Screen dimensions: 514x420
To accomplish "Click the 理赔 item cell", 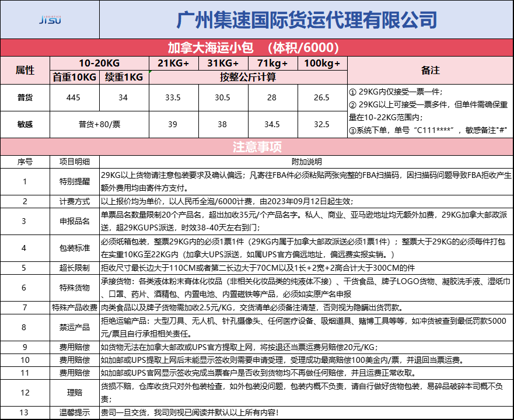I will click(75, 393).
